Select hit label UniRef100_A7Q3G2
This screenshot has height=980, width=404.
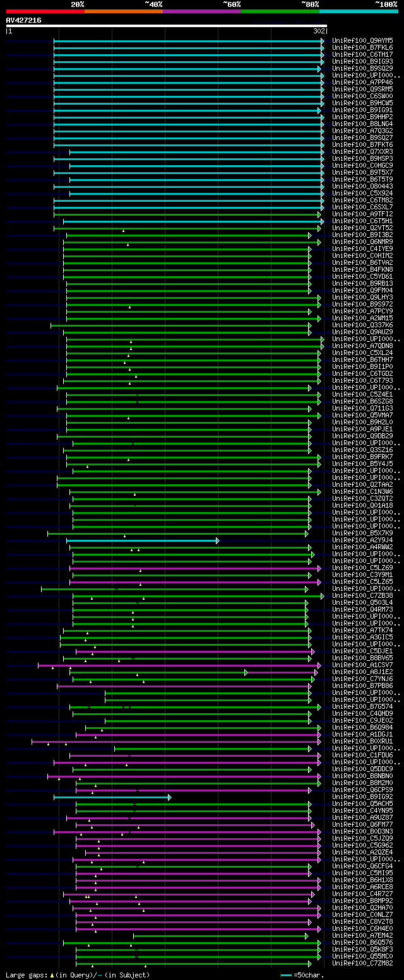click(x=364, y=131)
